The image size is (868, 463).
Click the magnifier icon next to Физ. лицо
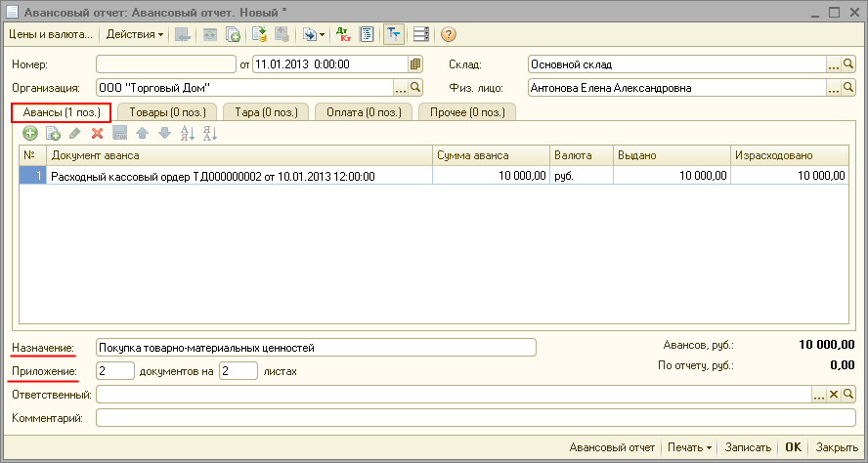pyautogui.click(x=848, y=87)
